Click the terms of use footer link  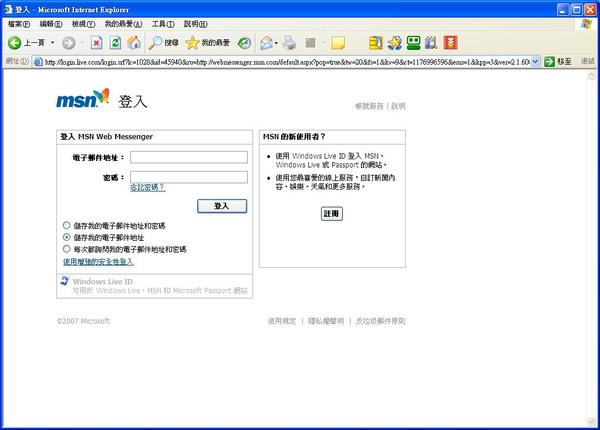pyautogui.click(x=282, y=321)
